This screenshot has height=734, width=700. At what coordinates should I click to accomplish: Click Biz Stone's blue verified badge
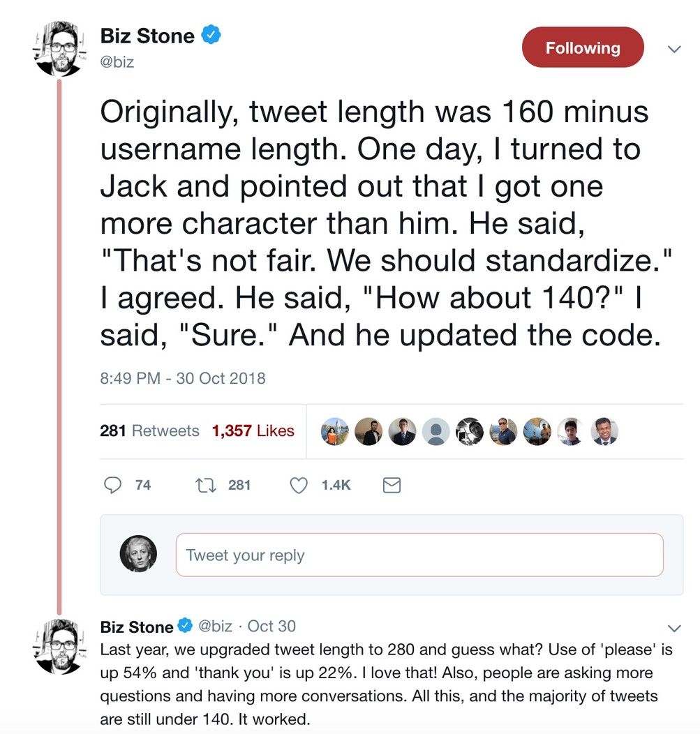(210, 35)
